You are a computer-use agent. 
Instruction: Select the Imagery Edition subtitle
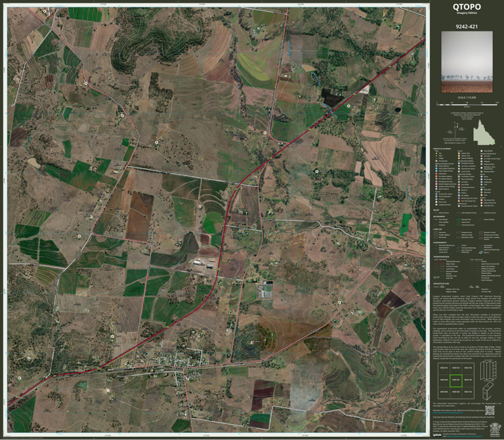coord(467,13)
